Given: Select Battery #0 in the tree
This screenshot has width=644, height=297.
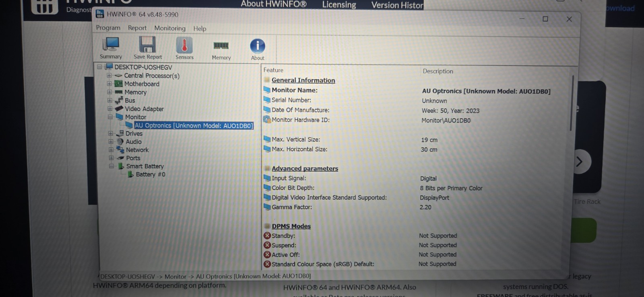Looking at the screenshot, I should pyautogui.click(x=151, y=174).
